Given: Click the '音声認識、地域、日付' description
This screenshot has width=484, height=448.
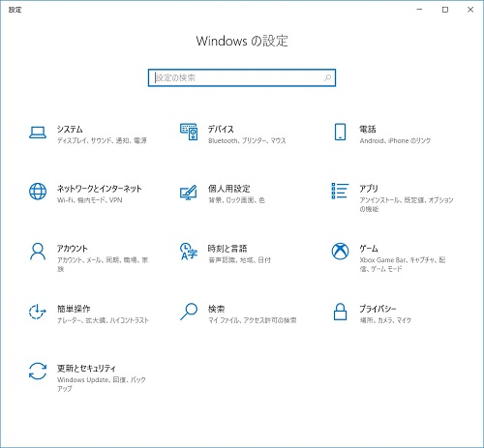Looking at the screenshot, I should [240, 260].
